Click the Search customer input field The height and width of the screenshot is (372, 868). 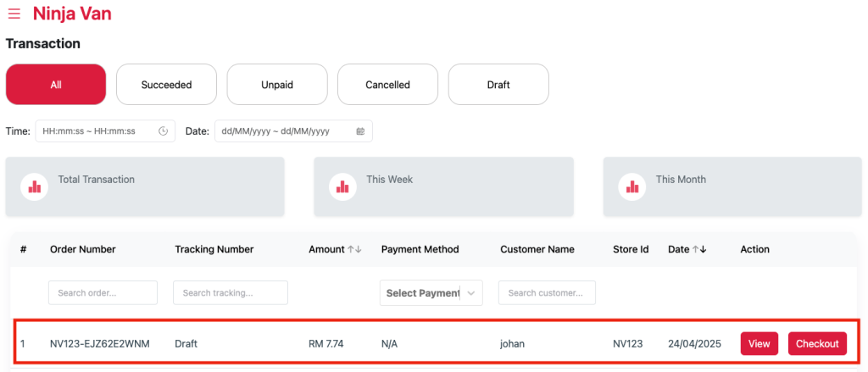pyautogui.click(x=547, y=293)
